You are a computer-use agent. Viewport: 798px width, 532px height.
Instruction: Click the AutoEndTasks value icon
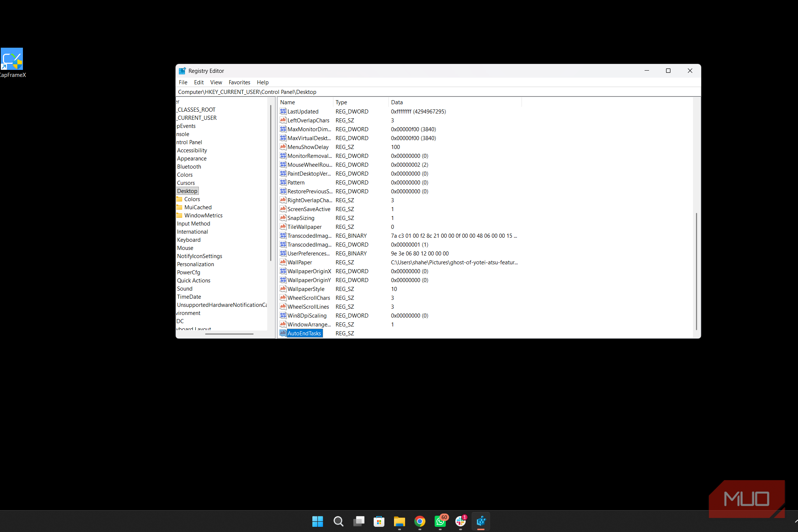[x=283, y=333]
